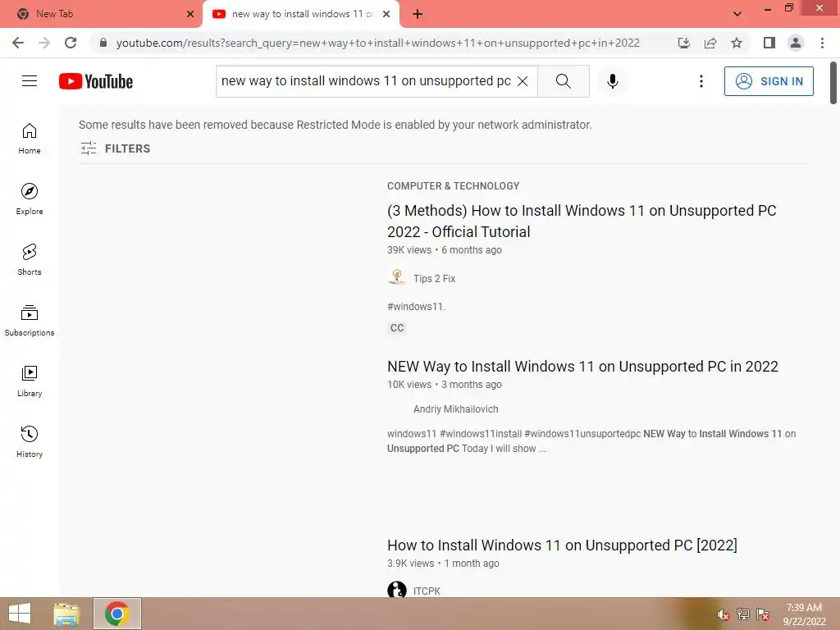Open the '(3 Methods) How to Install Windows 11' video
This screenshot has width=840, height=630.
coord(582,221)
